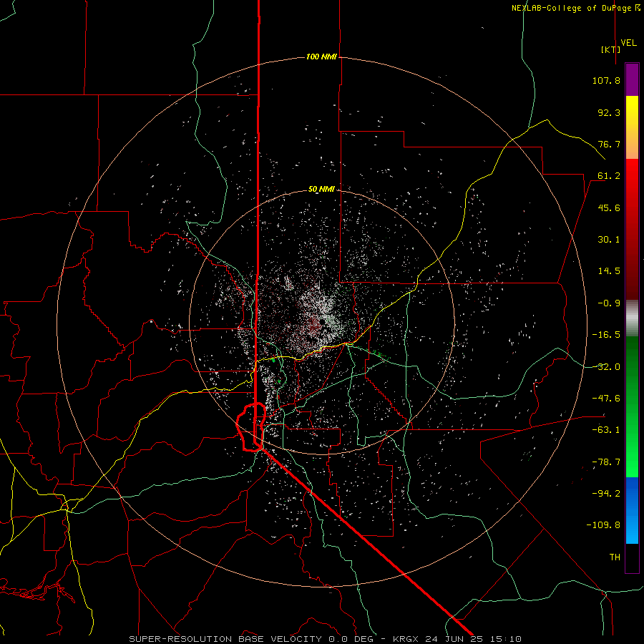Click the 50 NMI range ring label
The height and width of the screenshot is (644, 644).
pyautogui.click(x=321, y=190)
